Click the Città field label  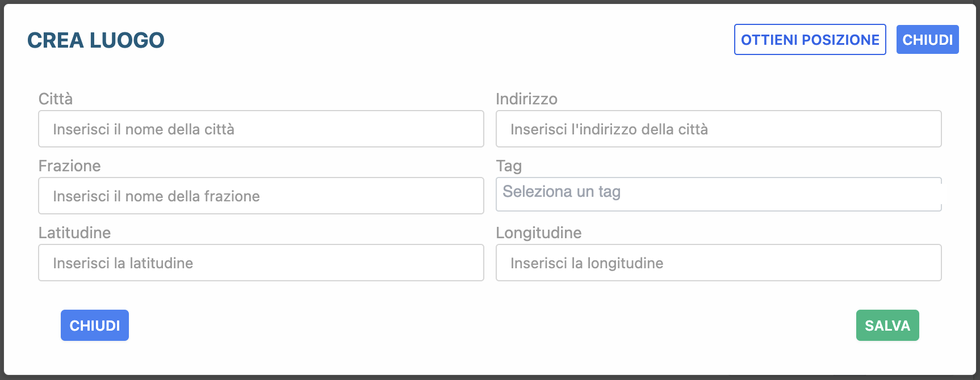[x=56, y=99]
